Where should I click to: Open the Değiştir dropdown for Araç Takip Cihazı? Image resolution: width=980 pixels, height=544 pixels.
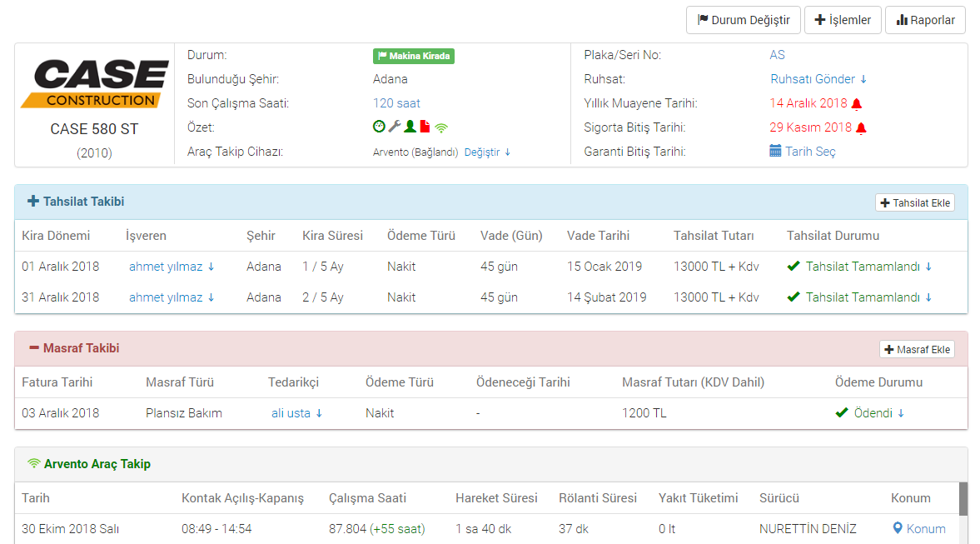[487, 152]
